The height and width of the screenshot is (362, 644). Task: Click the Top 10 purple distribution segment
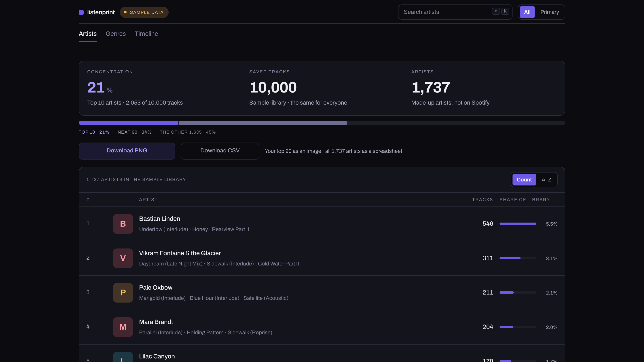(x=129, y=123)
